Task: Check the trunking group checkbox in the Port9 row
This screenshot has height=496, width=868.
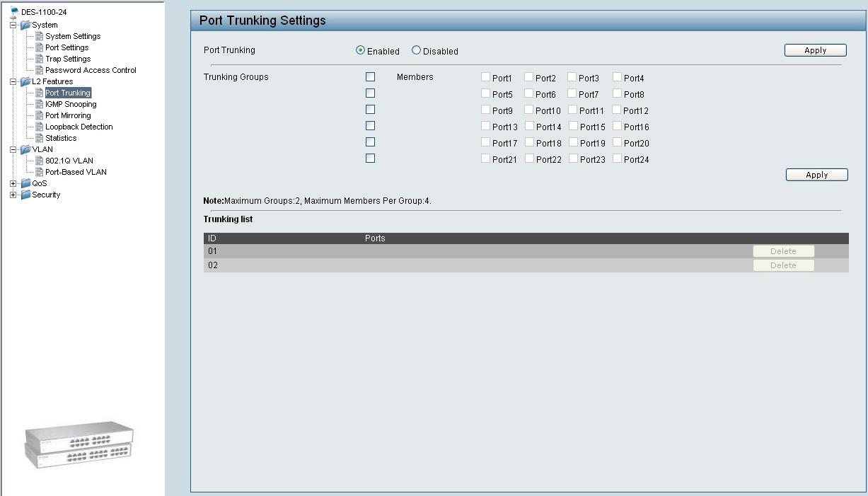Action: coord(370,109)
